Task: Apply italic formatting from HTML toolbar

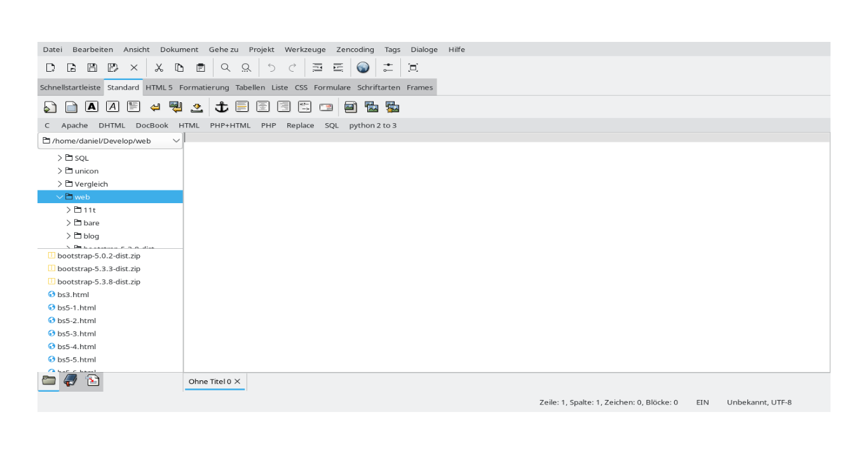Action: point(112,107)
